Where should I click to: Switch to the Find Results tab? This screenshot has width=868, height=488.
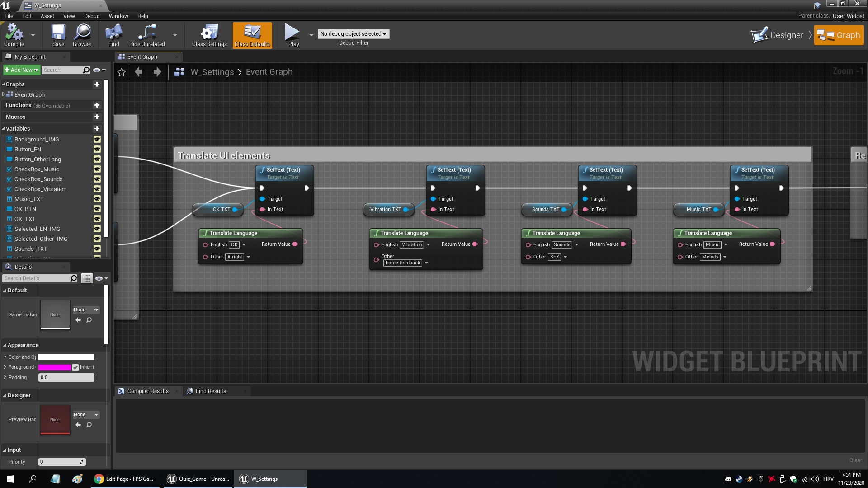(x=210, y=391)
